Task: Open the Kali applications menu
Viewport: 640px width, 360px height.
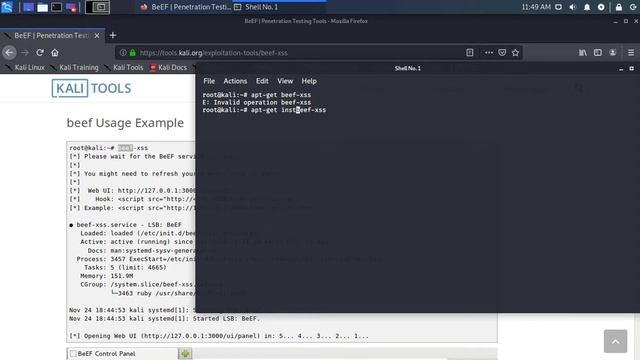Action: click(x=7, y=7)
